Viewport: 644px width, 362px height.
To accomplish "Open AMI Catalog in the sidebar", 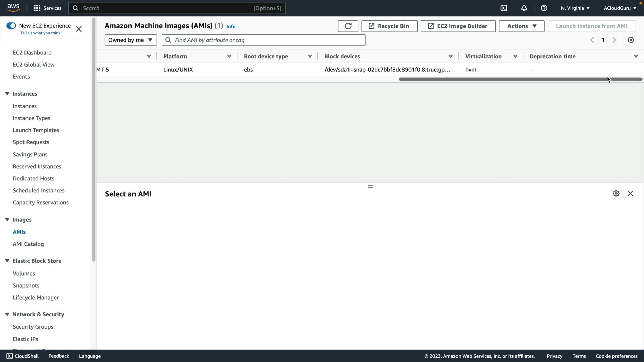I will (28, 244).
